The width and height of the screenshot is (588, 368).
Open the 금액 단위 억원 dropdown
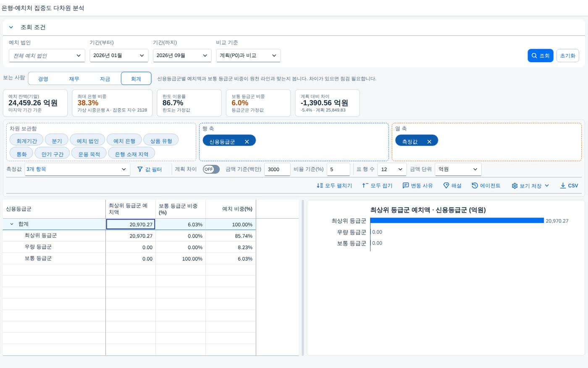tap(458, 169)
